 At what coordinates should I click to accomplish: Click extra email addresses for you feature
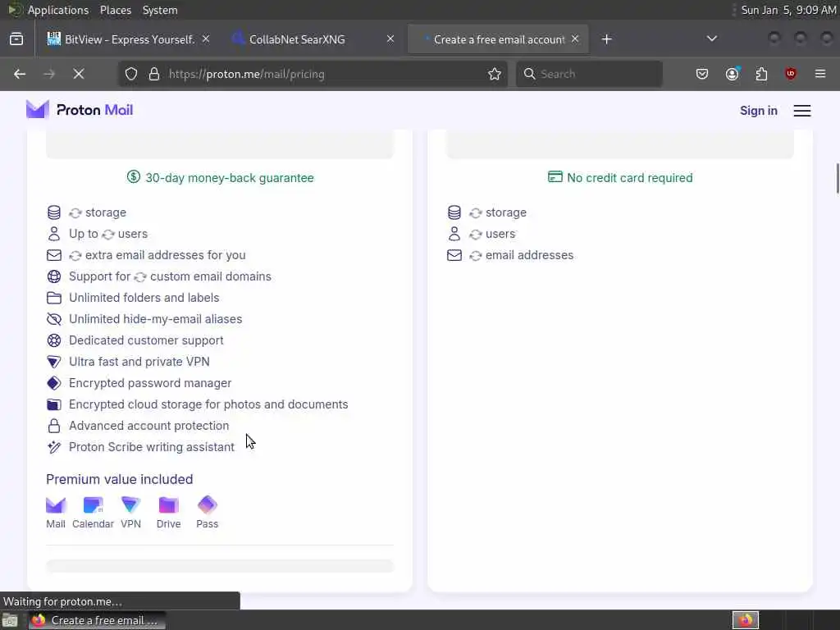pyautogui.click(x=157, y=255)
